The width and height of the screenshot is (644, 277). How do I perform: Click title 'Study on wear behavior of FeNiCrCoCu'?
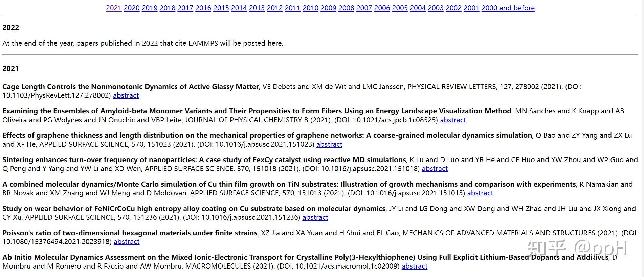[x=194, y=209]
